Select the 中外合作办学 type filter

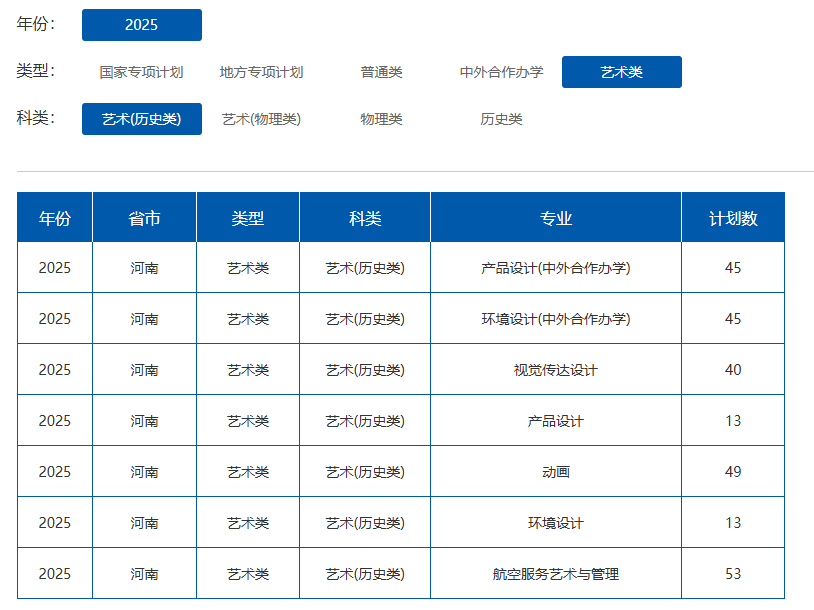pyautogui.click(x=501, y=72)
